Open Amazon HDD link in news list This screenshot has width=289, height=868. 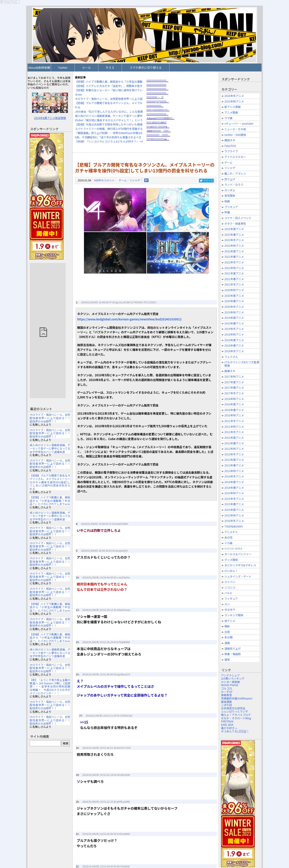pyautogui.click(x=160, y=118)
